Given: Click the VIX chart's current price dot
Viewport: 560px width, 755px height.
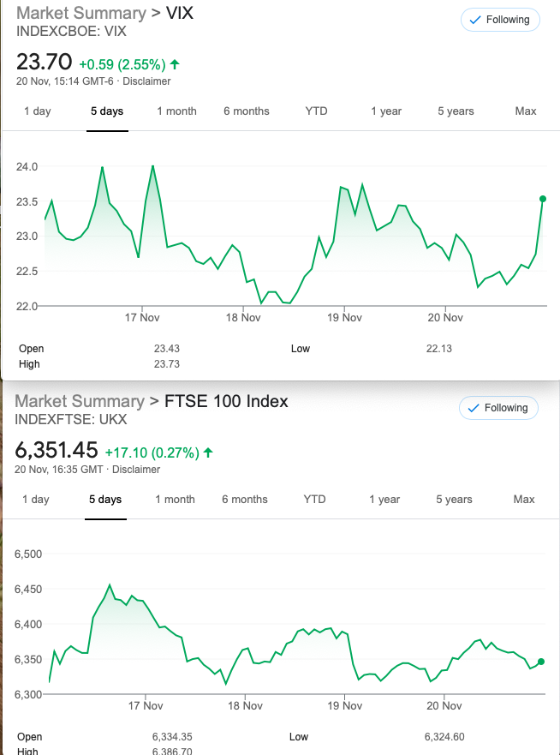Looking at the screenshot, I should [x=543, y=199].
